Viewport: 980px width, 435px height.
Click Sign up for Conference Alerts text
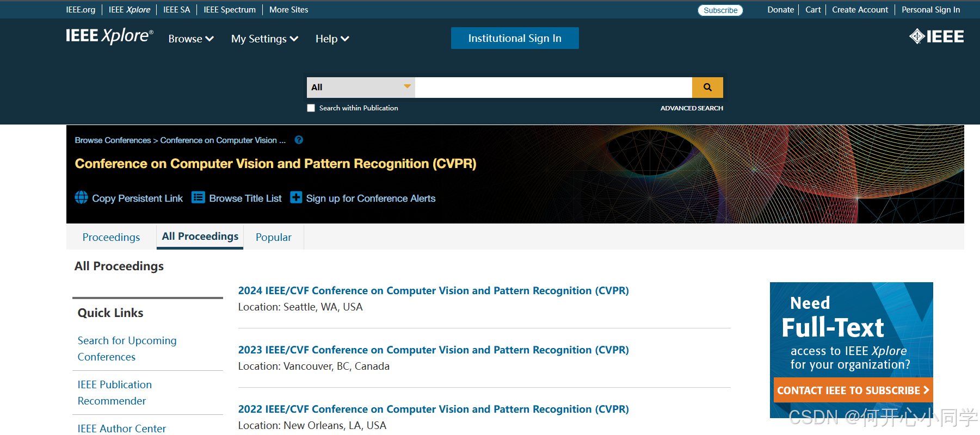coord(371,198)
